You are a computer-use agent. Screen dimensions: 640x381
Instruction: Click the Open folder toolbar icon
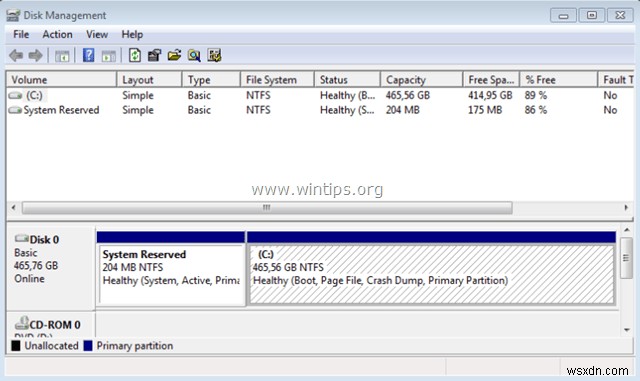[174, 55]
